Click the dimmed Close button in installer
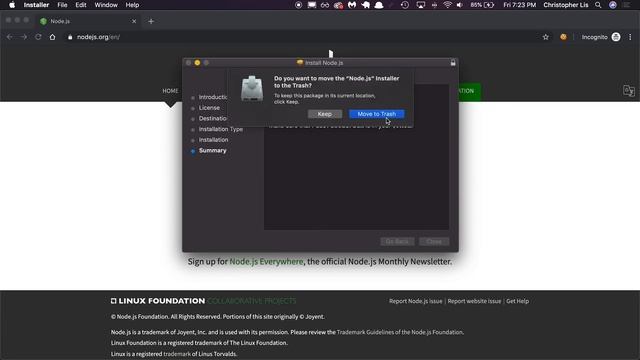Image resolution: width=640 pixels, height=360 pixels. tap(434, 242)
